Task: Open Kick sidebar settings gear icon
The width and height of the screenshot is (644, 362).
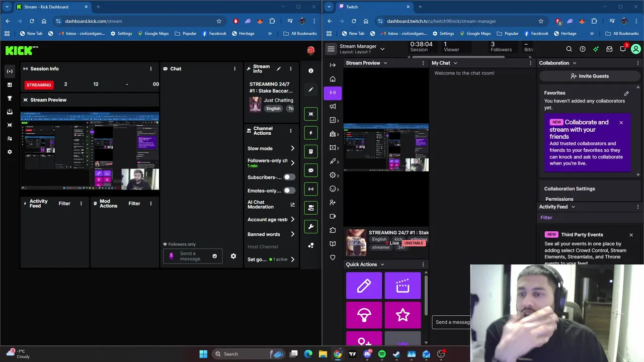Action: [10, 152]
